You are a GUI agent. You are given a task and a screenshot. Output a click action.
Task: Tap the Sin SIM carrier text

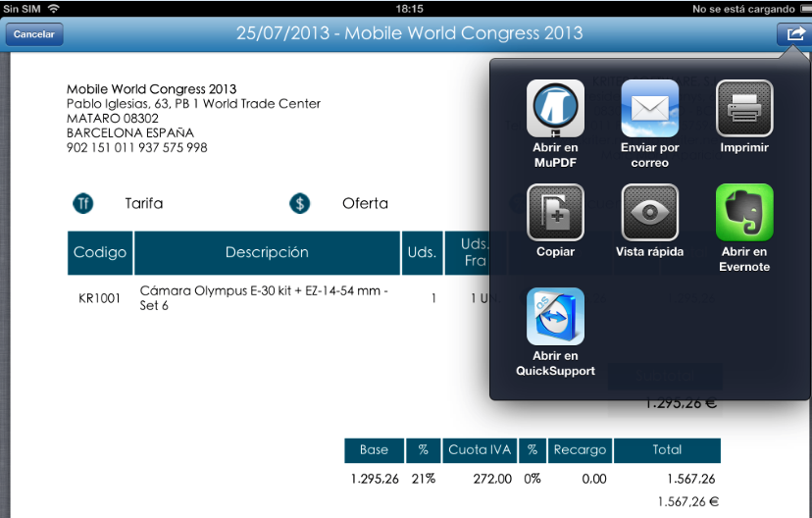pos(22,9)
